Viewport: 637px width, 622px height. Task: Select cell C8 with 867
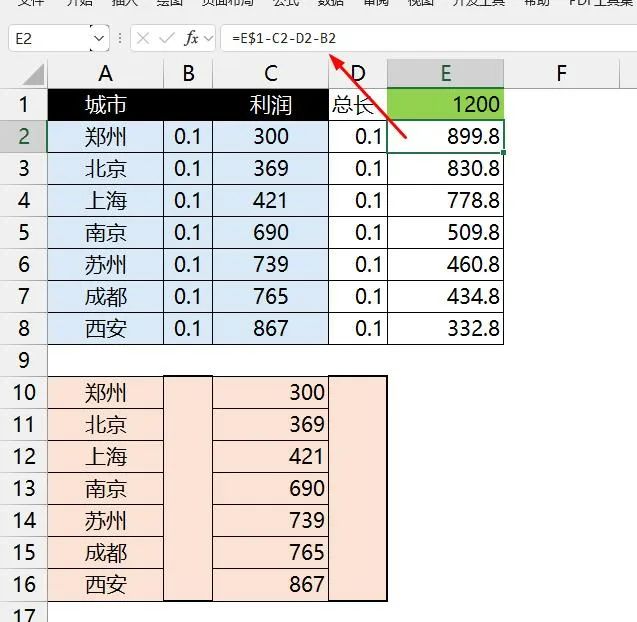[x=271, y=329]
